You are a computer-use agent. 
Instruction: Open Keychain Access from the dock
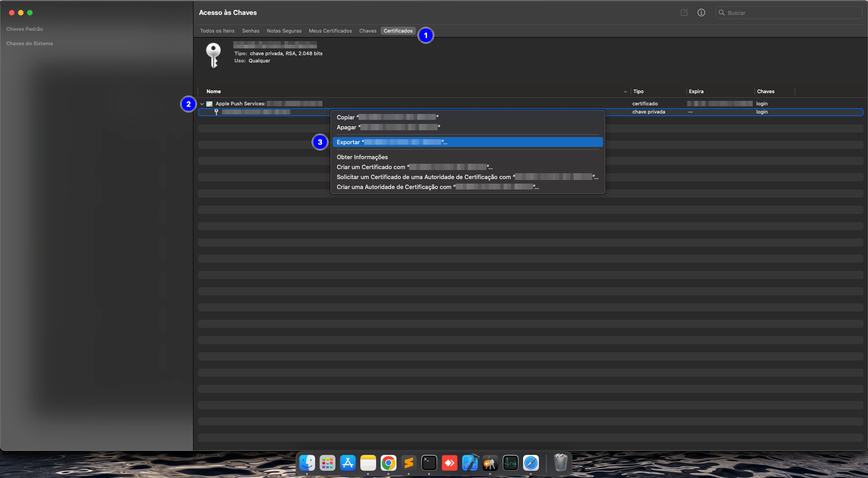490,463
